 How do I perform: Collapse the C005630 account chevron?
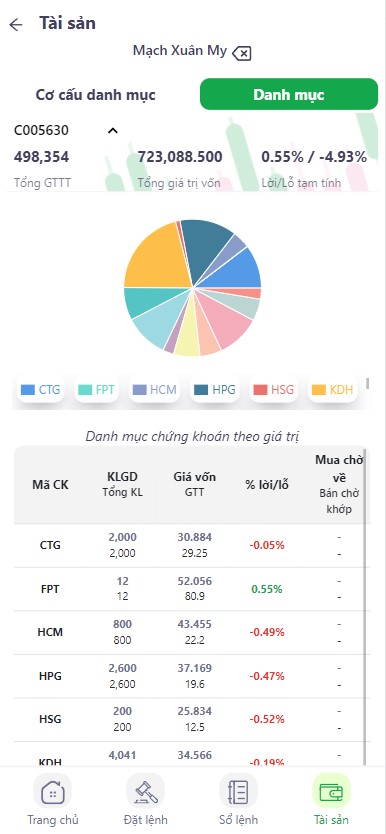click(x=113, y=130)
